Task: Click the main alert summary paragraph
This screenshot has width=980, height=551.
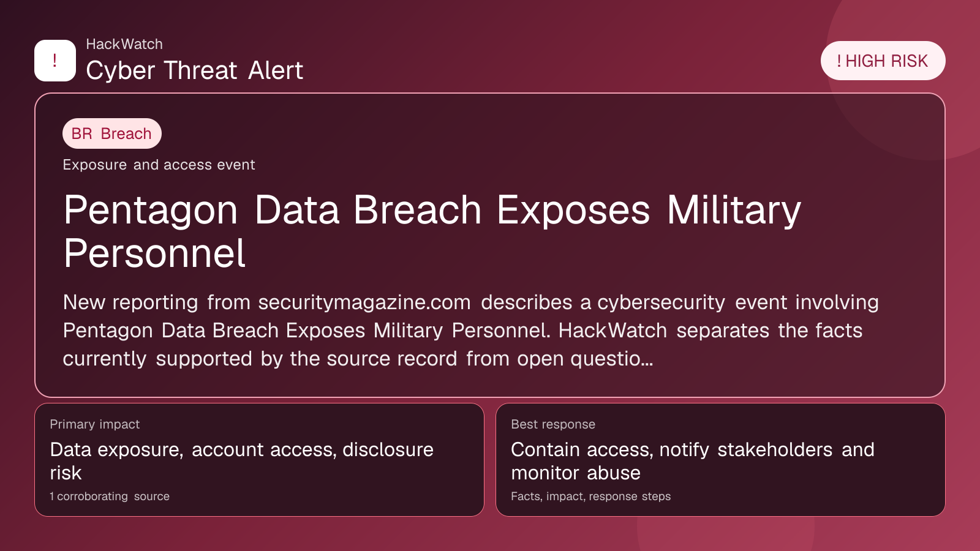Action: click(x=470, y=331)
